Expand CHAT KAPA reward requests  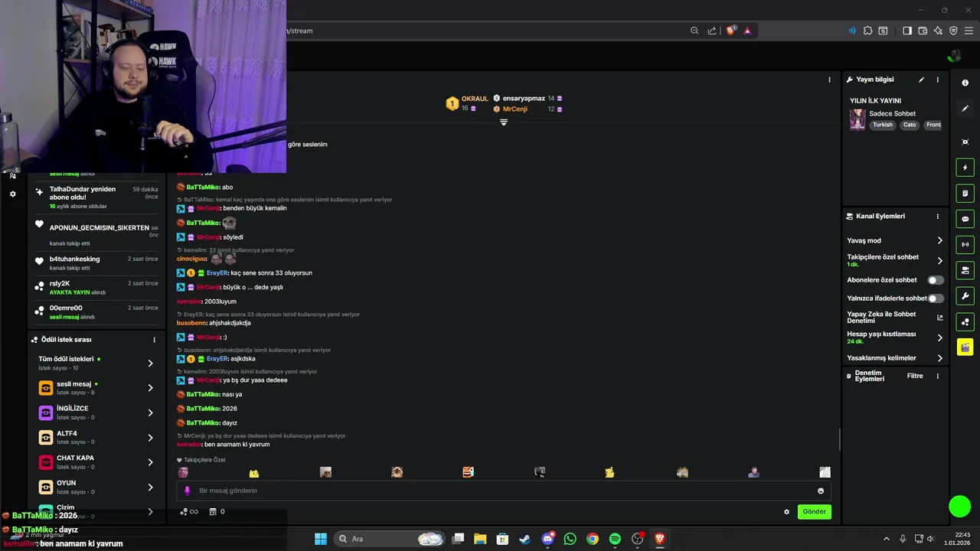click(x=150, y=462)
